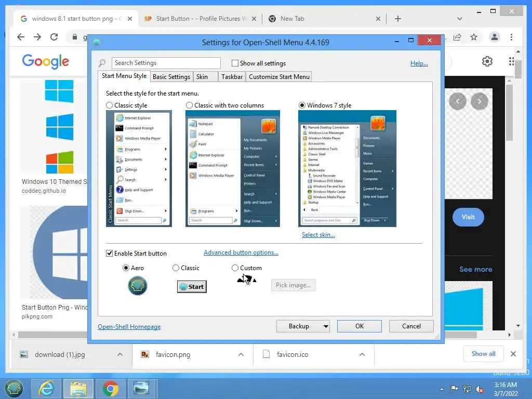Click next image arrow in Google panel
Image resolution: width=532 pixels, height=399 pixels.
click(x=480, y=101)
